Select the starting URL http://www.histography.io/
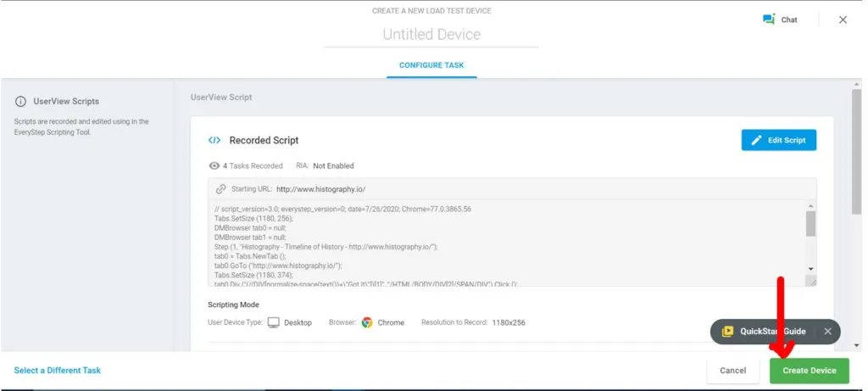This screenshot has height=391, width=868. (320, 189)
